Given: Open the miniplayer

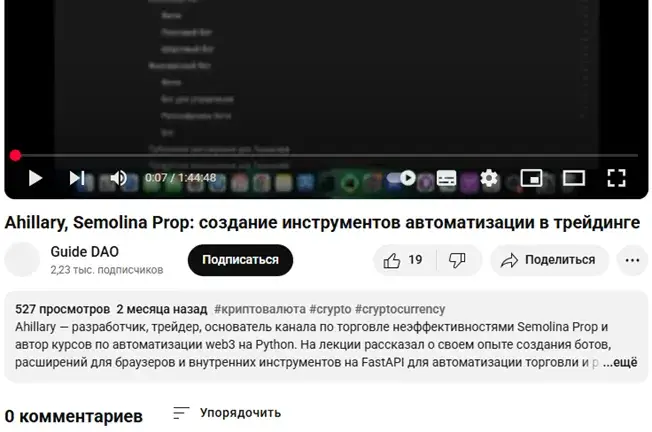Looking at the screenshot, I should (531, 178).
